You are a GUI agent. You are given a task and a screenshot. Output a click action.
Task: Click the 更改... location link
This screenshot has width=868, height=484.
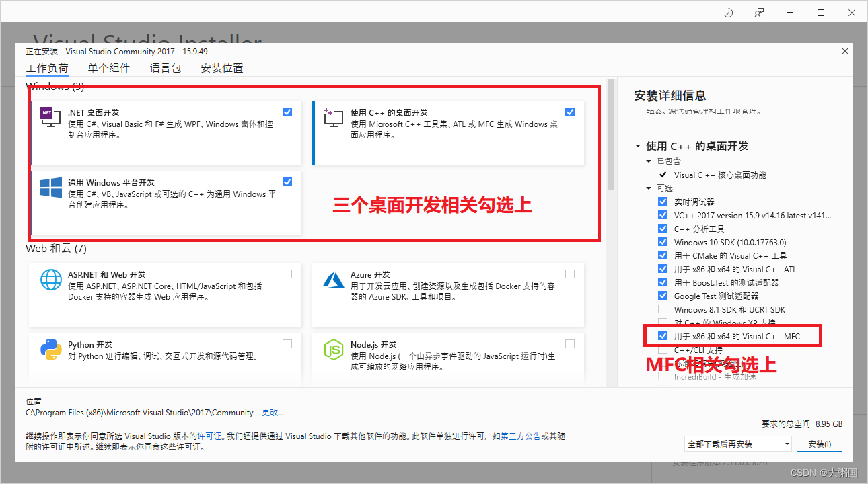click(x=273, y=413)
